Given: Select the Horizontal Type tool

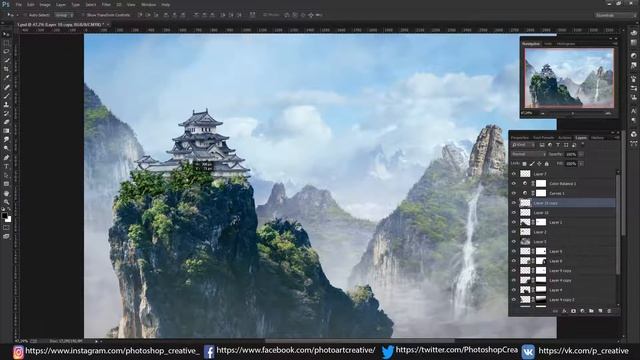Looking at the screenshot, I should (6, 166).
